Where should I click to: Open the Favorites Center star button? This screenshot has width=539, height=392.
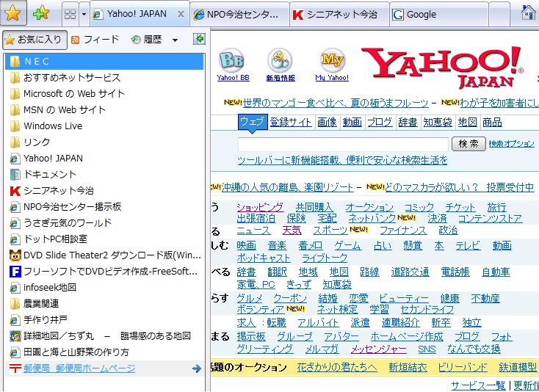(13, 13)
